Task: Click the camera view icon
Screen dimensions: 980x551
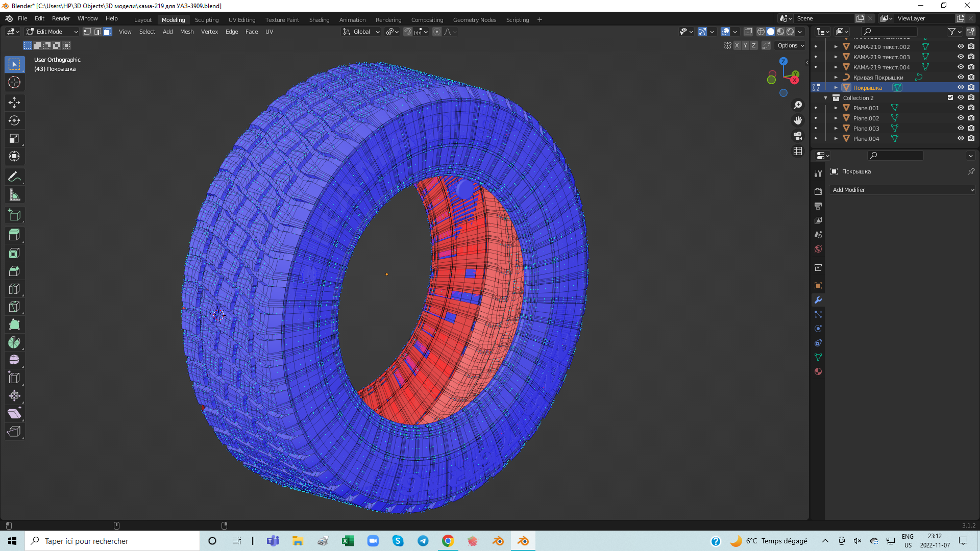Action: pos(797,136)
